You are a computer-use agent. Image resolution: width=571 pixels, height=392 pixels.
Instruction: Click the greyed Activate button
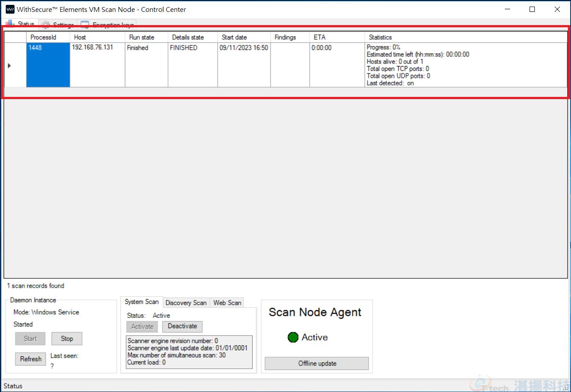coord(142,326)
